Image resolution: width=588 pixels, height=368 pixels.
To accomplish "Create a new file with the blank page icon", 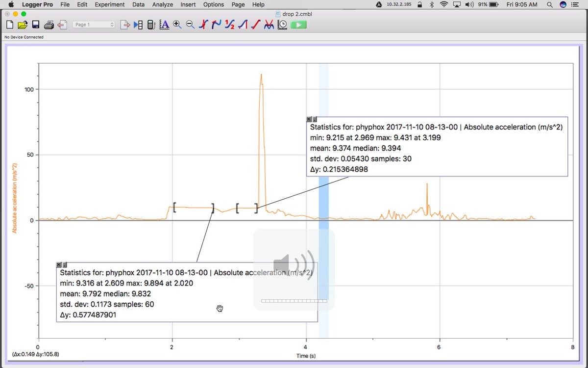I will [x=10, y=25].
